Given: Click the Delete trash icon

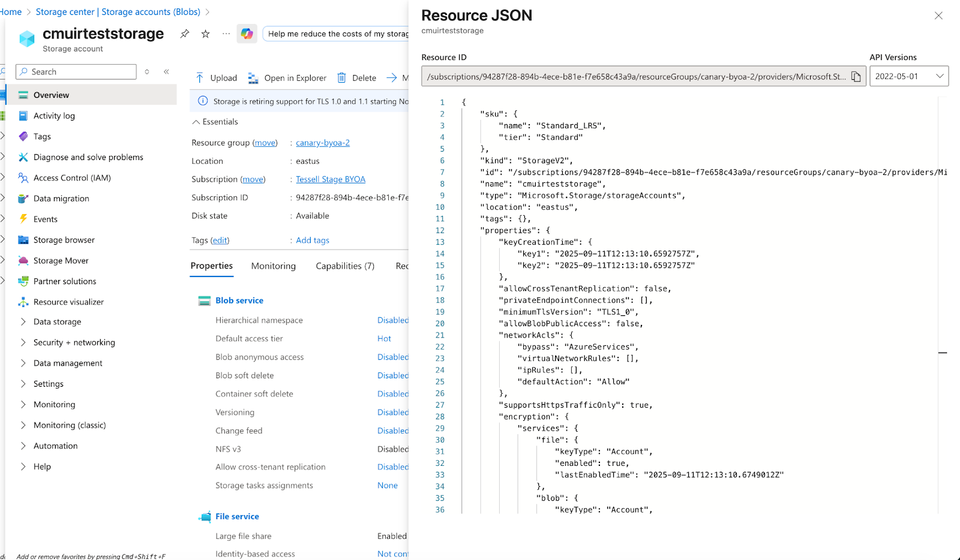Looking at the screenshot, I should (341, 78).
